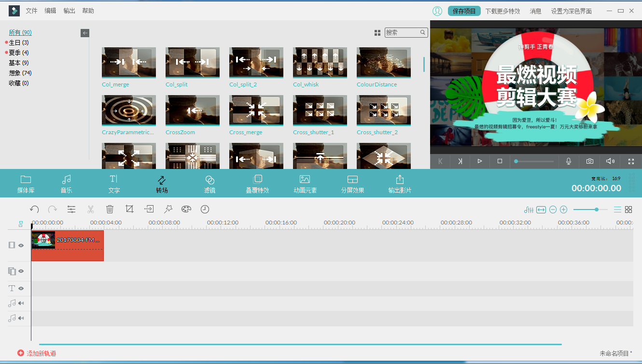642x364 pixels.
Task: Open the 文件 menu
Action: click(31, 11)
